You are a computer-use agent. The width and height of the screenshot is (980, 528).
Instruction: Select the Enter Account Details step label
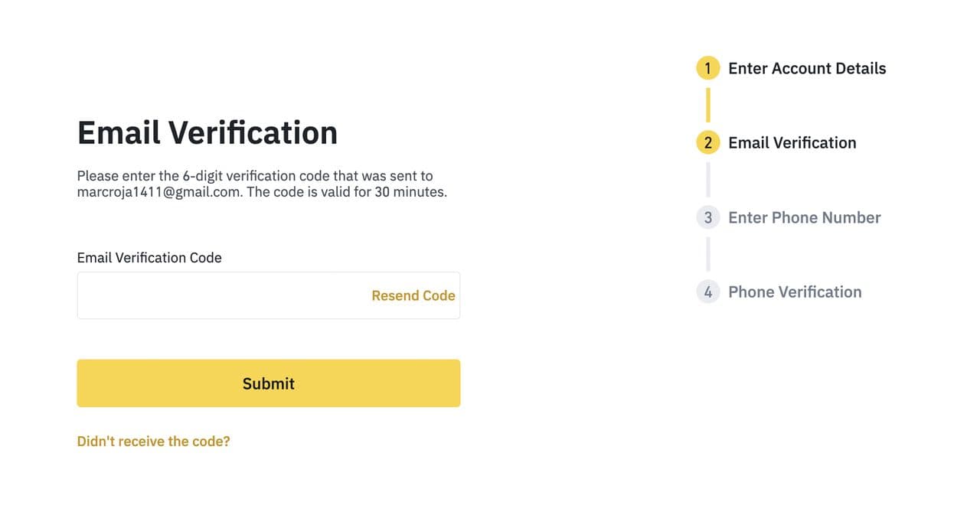click(x=807, y=68)
